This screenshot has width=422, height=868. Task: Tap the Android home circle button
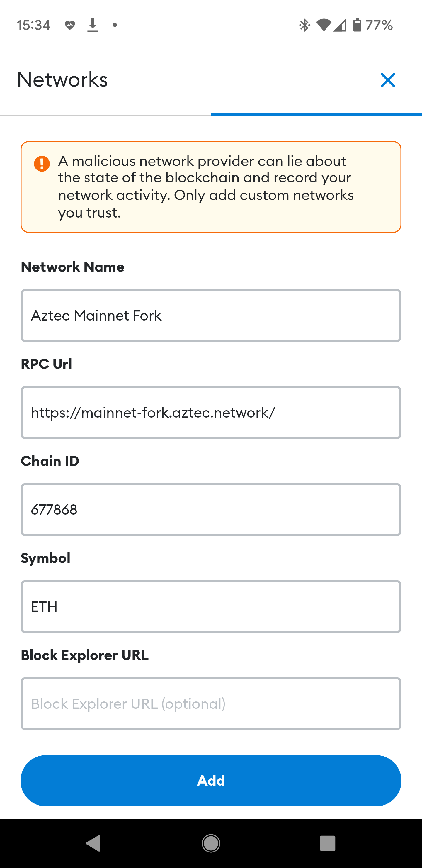pyautogui.click(x=211, y=843)
